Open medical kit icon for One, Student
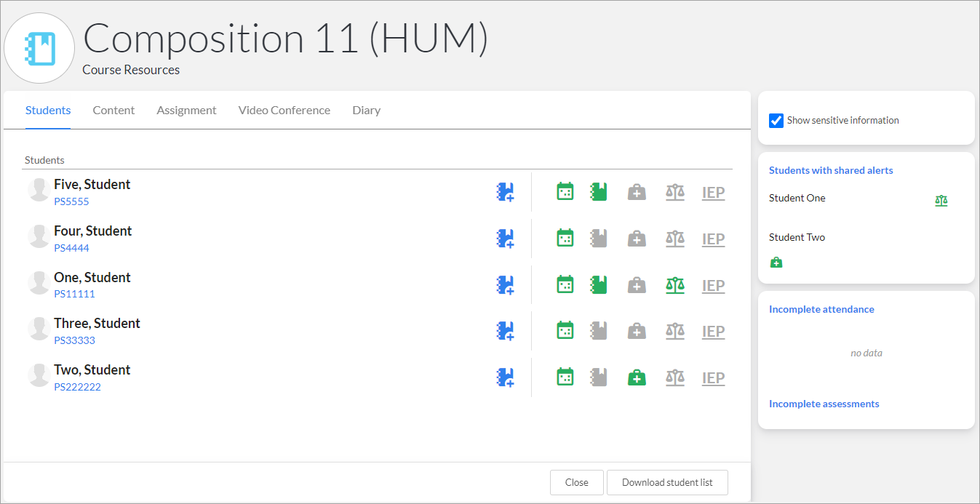The height and width of the screenshot is (504, 980). (x=637, y=285)
